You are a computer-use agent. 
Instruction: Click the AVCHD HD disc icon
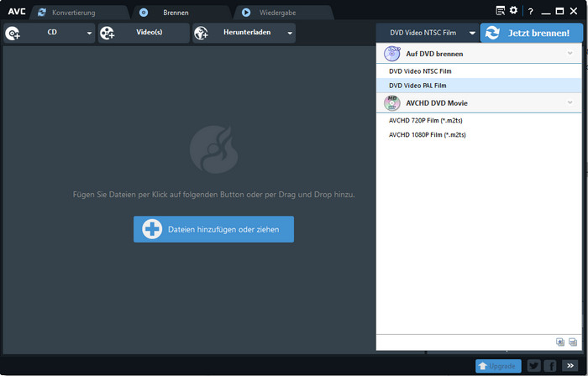[392, 103]
